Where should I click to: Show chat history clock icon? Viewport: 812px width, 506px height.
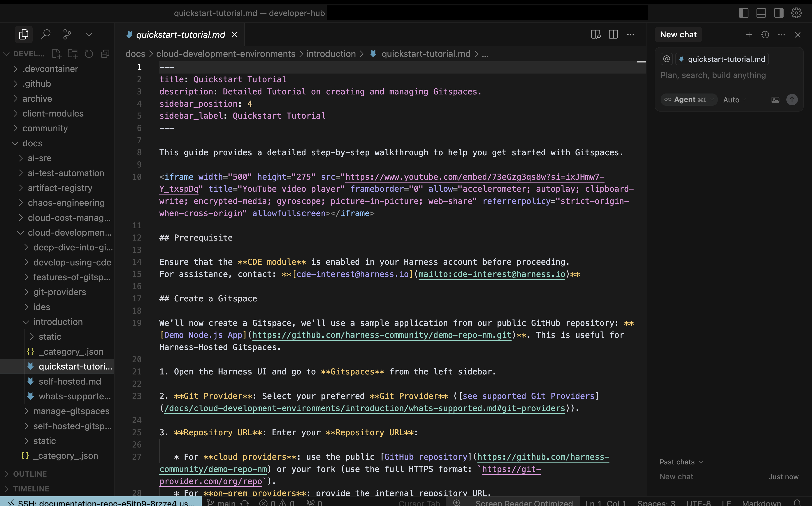(x=765, y=35)
